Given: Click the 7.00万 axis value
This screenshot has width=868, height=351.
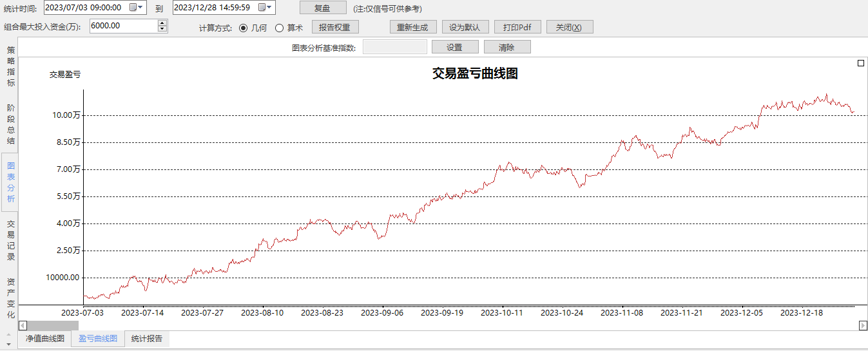Looking at the screenshot, I should [68, 169].
